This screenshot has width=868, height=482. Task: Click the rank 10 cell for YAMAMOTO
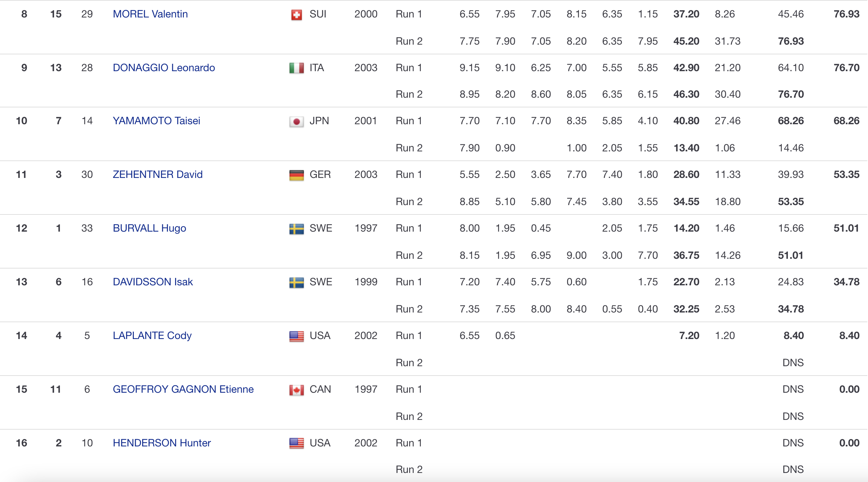pyautogui.click(x=22, y=121)
